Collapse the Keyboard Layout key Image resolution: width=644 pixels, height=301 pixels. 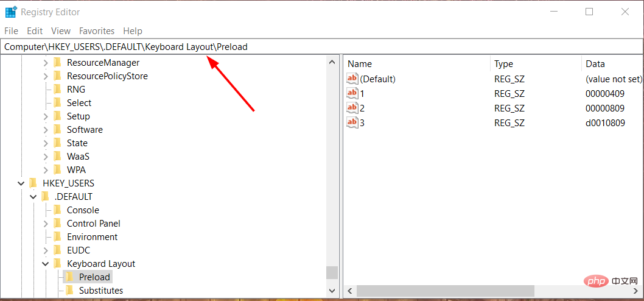46,264
